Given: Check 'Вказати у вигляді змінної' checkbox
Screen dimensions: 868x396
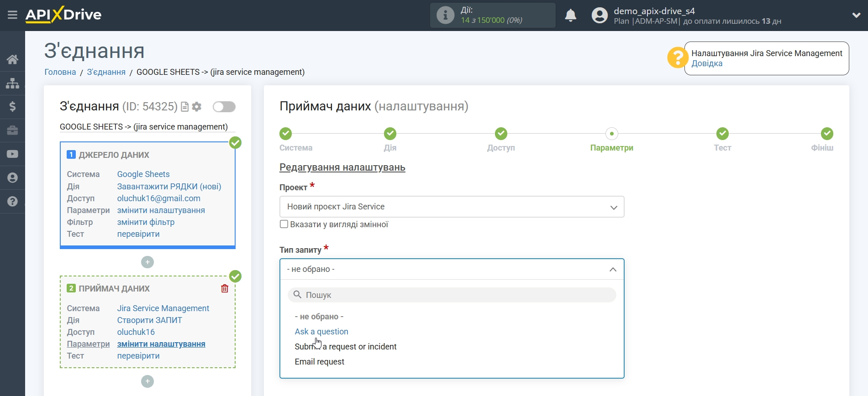Looking at the screenshot, I should coord(284,224).
